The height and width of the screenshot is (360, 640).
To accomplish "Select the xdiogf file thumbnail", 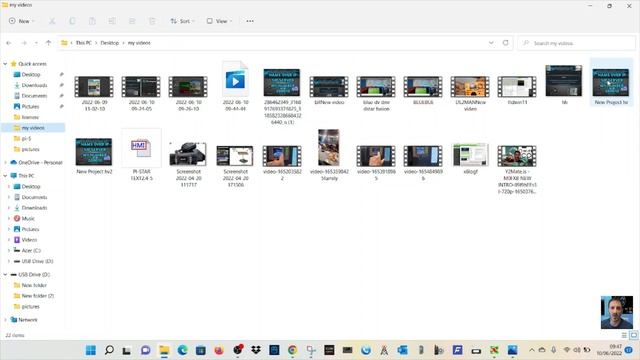I will [x=470, y=158].
